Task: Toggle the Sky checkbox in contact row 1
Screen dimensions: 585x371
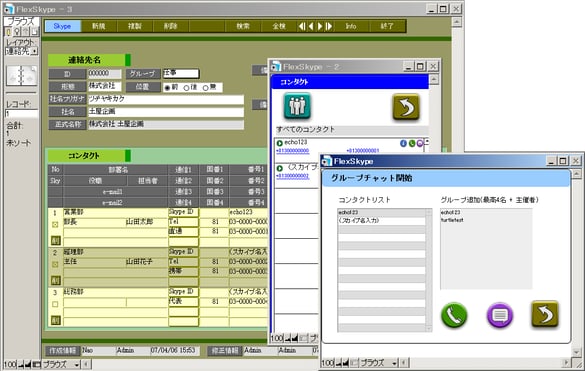Action: coord(55,224)
